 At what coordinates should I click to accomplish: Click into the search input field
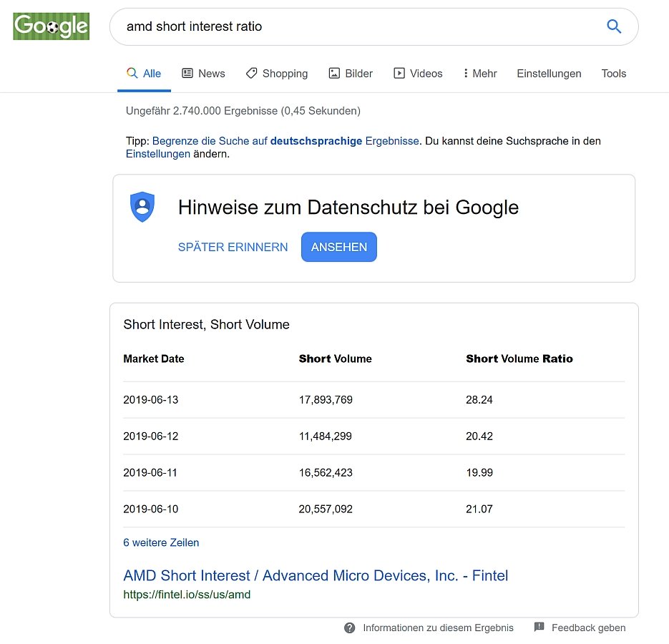tap(358, 26)
